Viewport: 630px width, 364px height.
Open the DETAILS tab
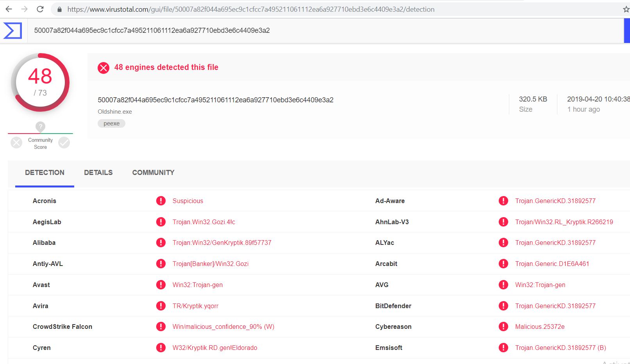click(x=98, y=173)
